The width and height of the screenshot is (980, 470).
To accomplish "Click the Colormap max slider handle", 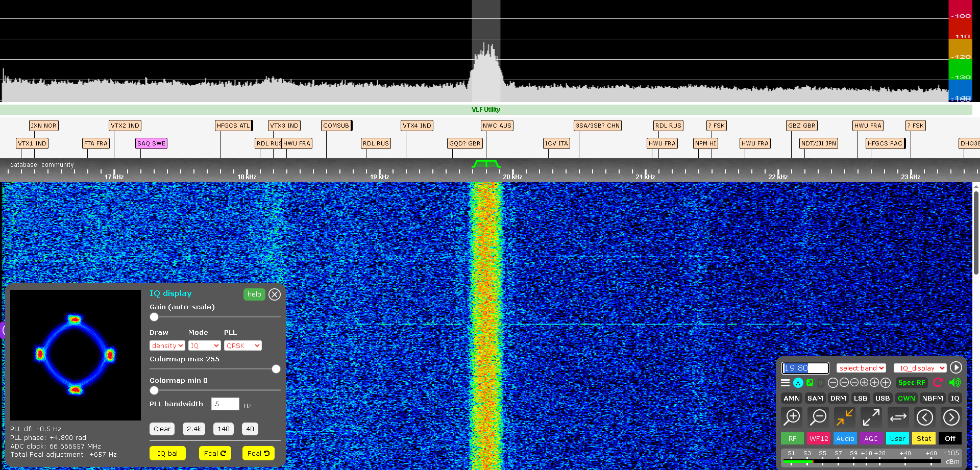I will click(x=276, y=369).
